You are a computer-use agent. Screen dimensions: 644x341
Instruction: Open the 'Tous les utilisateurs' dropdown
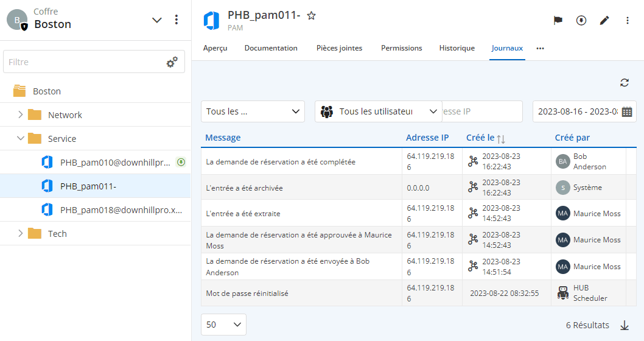(x=378, y=111)
